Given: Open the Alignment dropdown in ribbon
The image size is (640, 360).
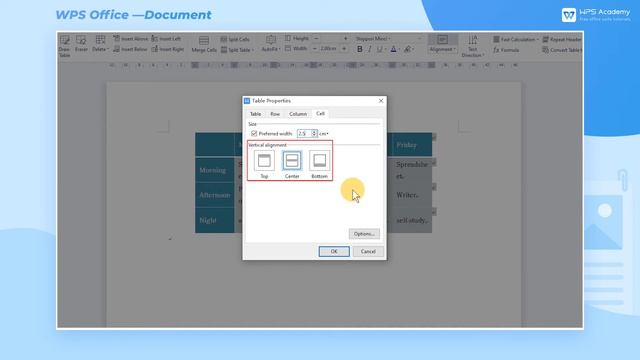Looking at the screenshot, I should (x=443, y=44).
